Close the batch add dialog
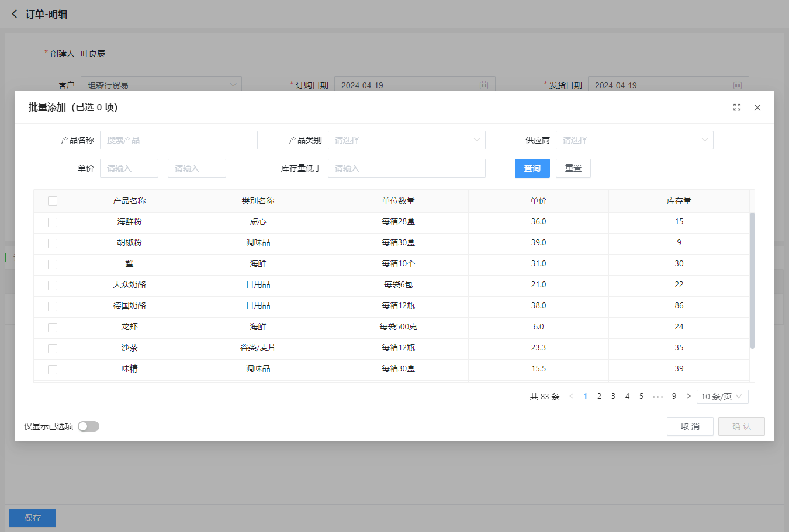Viewport: 789px width, 532px height. tap(757, 107)
